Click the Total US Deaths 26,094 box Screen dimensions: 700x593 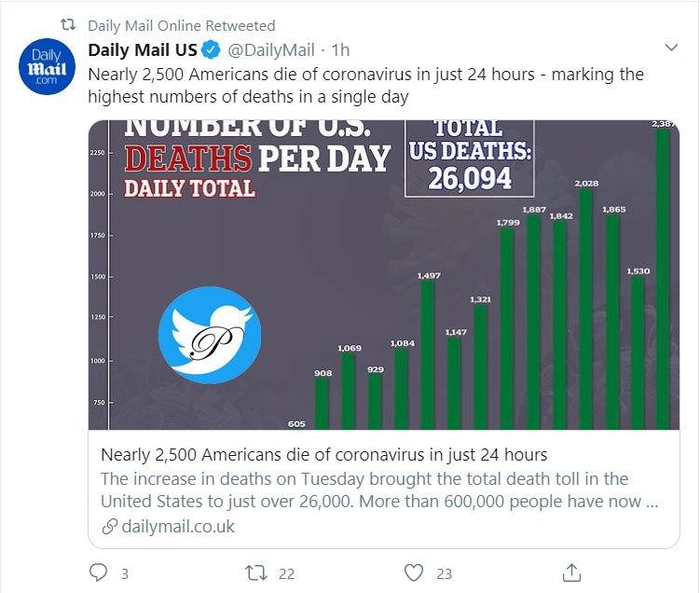[469, 157]
